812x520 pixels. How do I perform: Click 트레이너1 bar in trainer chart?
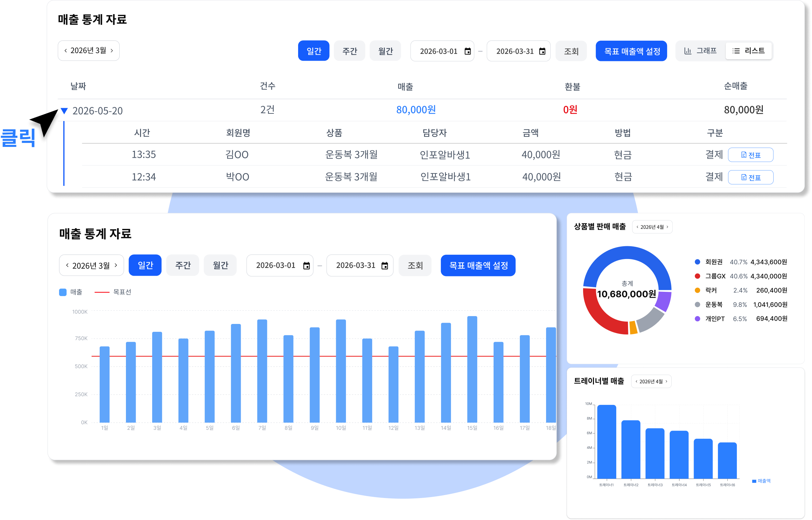[x=607, y=442]
